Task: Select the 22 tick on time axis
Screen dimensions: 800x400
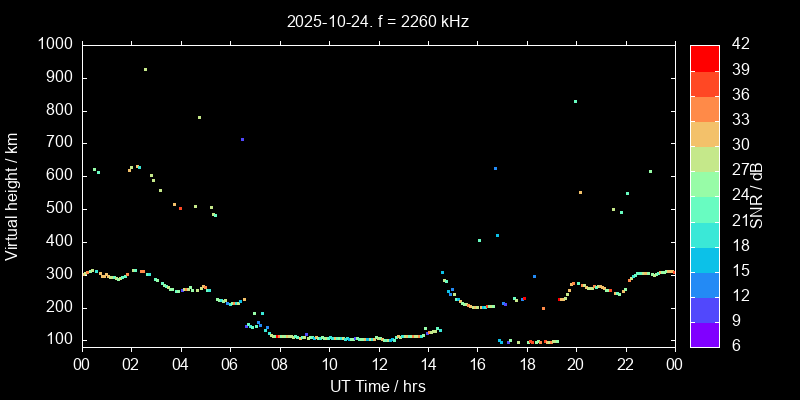Action: pos(625,364)
